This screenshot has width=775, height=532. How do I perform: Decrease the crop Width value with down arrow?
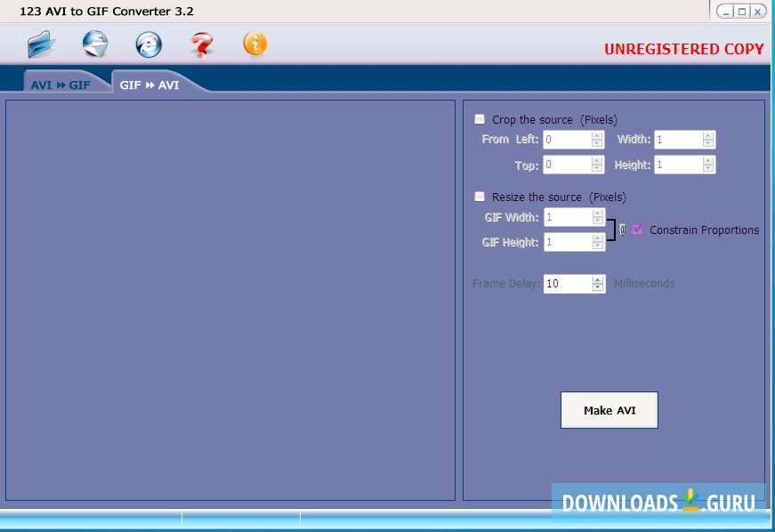[708, 143]
